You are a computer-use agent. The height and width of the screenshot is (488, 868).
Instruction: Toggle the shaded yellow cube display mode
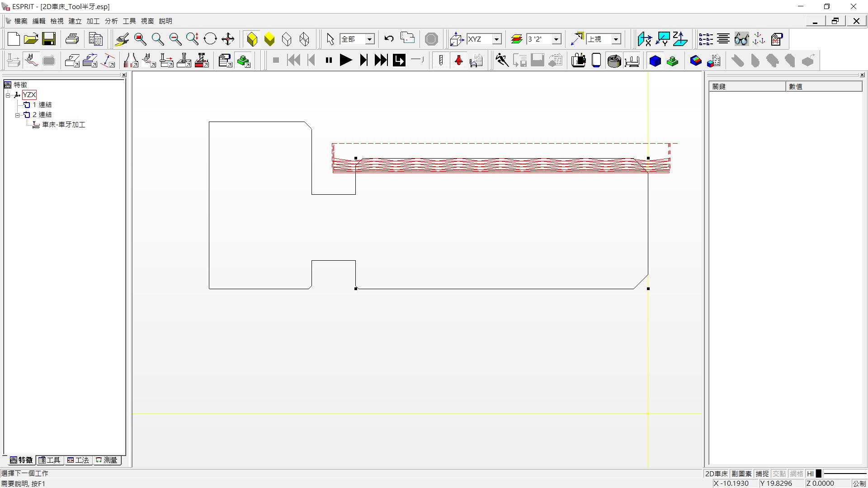pyautogui.click(x=269, y=39)
